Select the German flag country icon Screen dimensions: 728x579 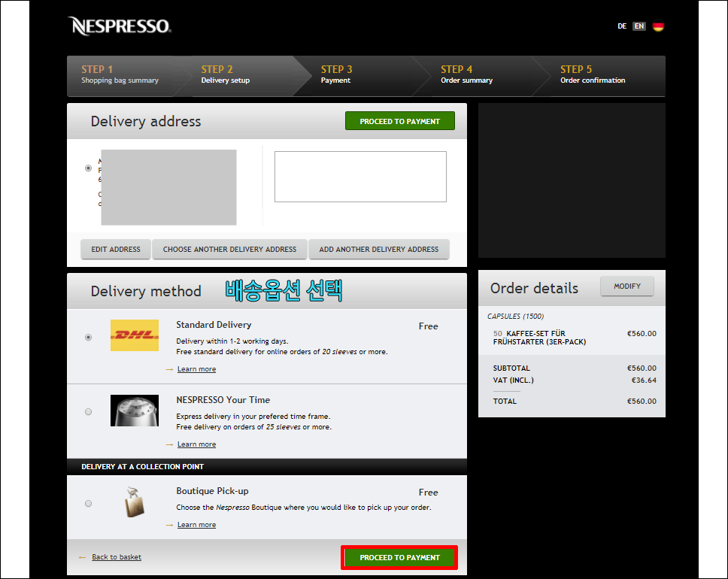point(658,26)
